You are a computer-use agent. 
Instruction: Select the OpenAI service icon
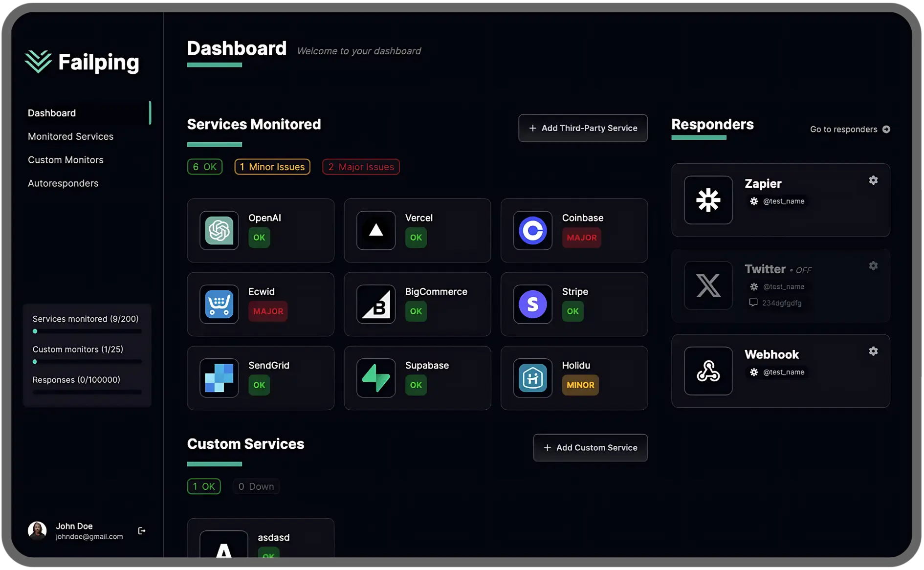(x=219, y=230)
